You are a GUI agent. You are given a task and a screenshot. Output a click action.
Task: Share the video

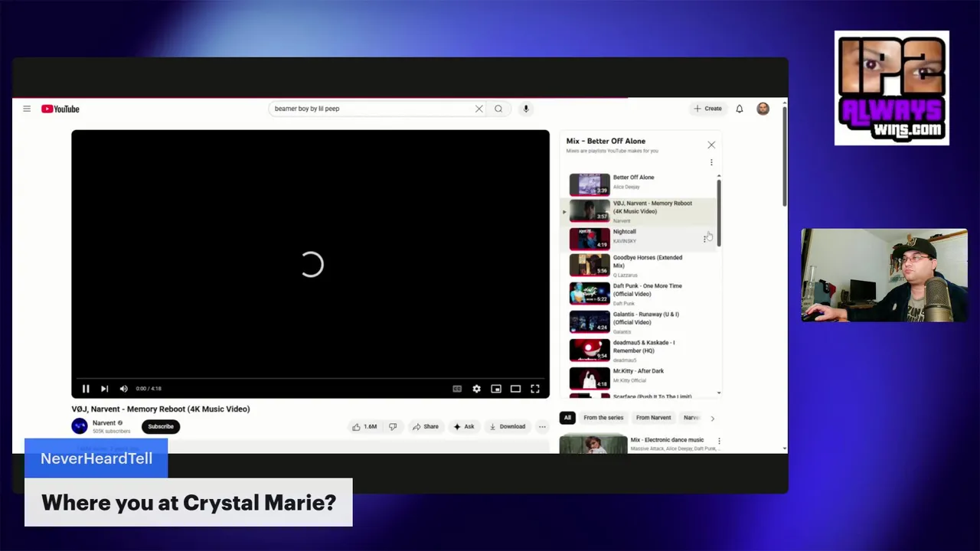(426, 427)
